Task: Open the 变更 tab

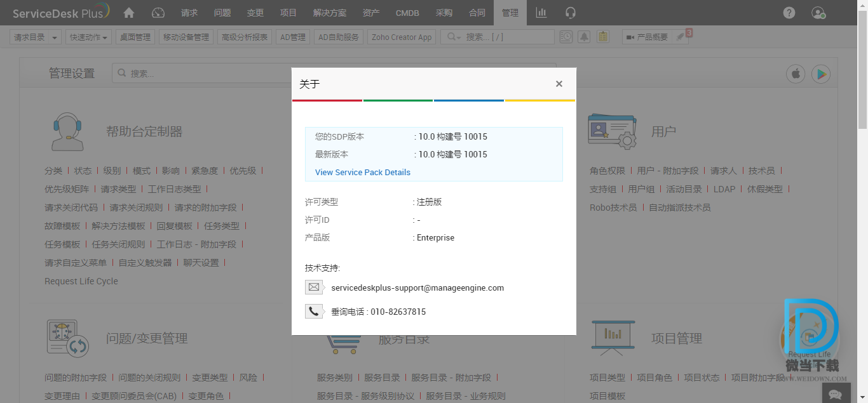Action: pyautogui.click(x=255, y=13)
